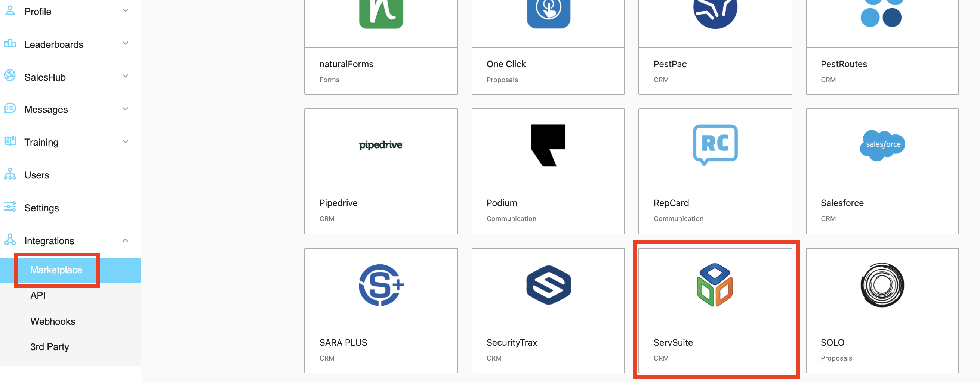
Task: Go to the Settings sidebar item
Action: (41, 208)
